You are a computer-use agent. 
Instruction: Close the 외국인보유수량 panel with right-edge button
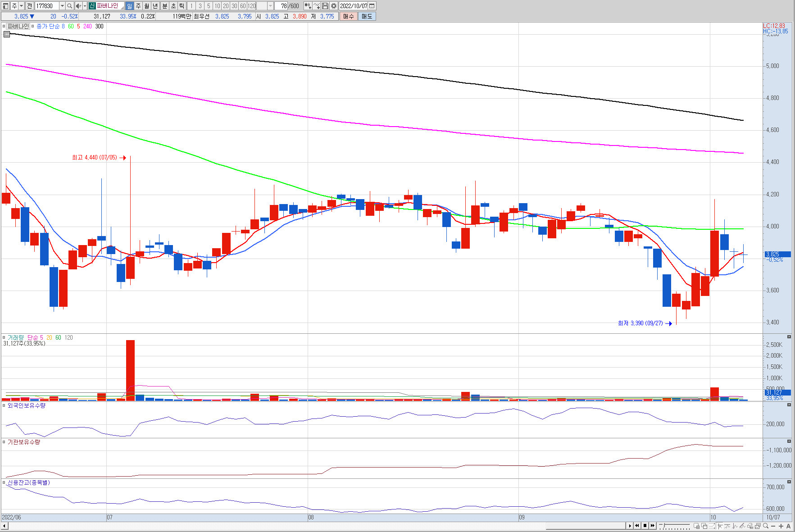[789, 405]
